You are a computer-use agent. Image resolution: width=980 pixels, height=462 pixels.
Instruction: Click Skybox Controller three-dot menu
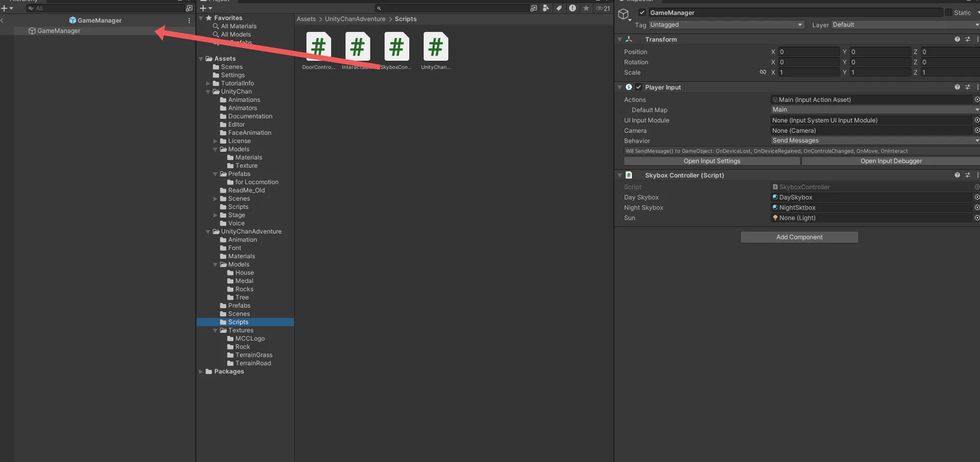977,175
